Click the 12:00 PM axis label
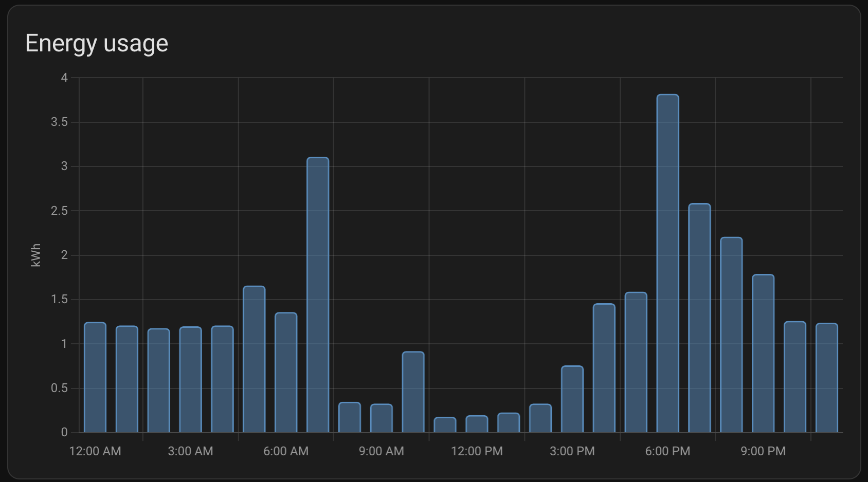 pos(477,451)
